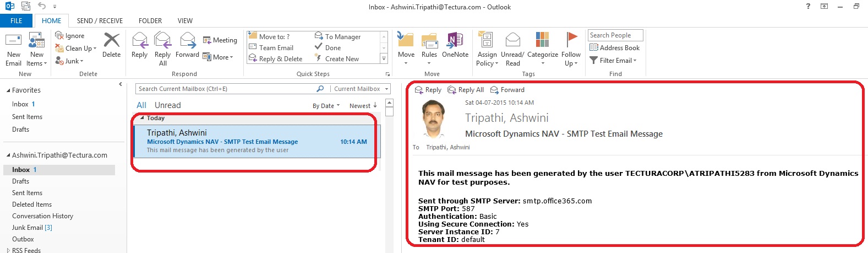Open the Address Book

[x=614, y=48]
